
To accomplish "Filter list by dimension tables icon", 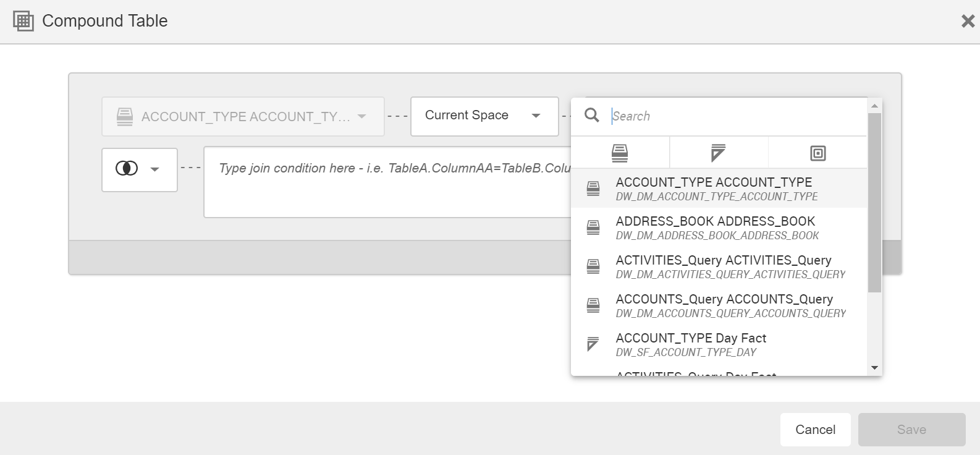I will [620, 153].
